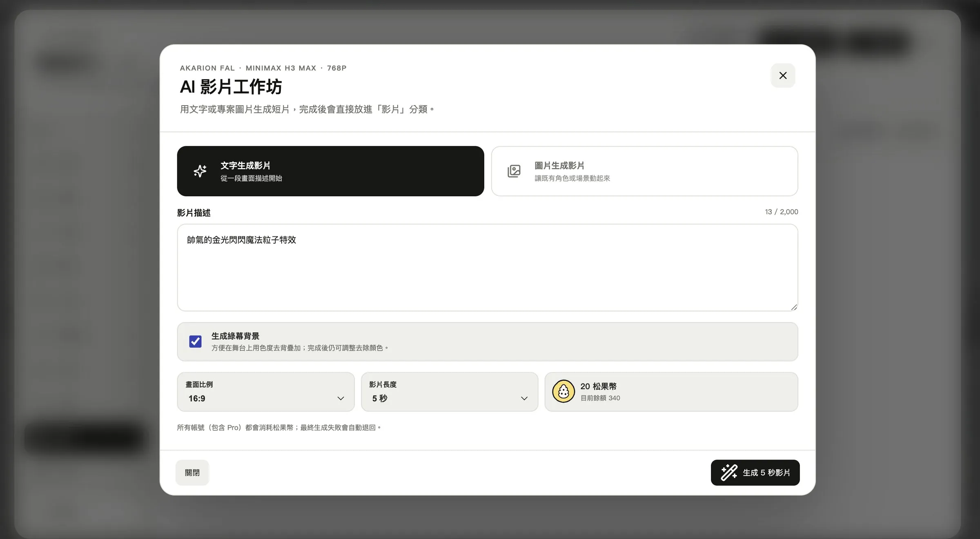Click the AI 影片工作坊 title
980x539 pixels.
tap(231, 87)
